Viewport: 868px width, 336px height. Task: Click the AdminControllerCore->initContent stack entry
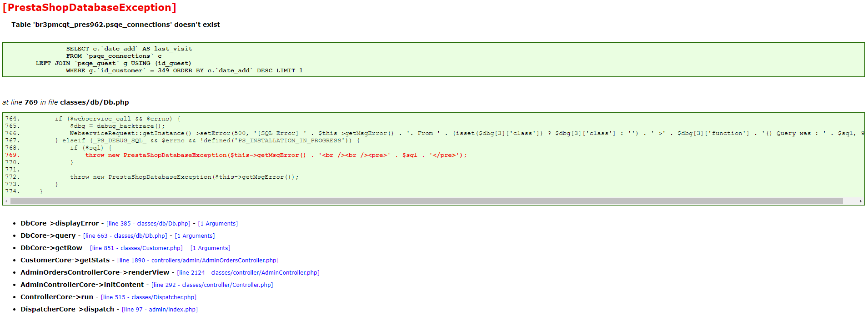point(82,285)
